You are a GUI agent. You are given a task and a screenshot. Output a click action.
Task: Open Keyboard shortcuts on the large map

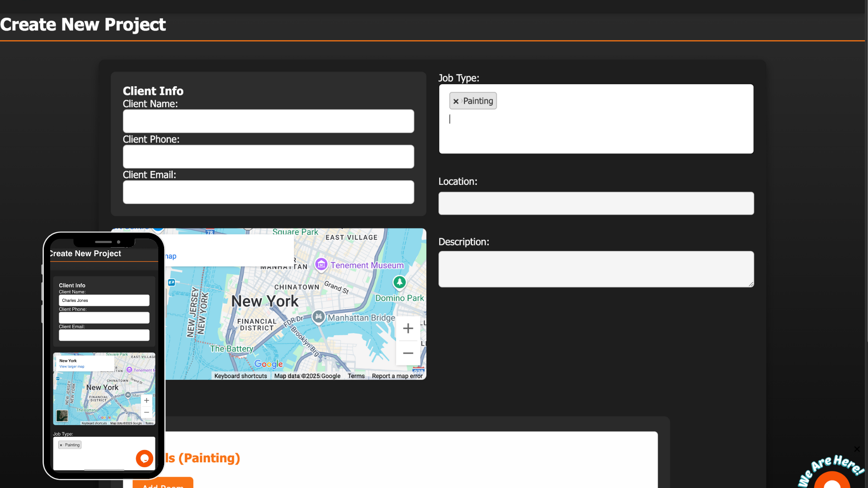click(241, 376)
